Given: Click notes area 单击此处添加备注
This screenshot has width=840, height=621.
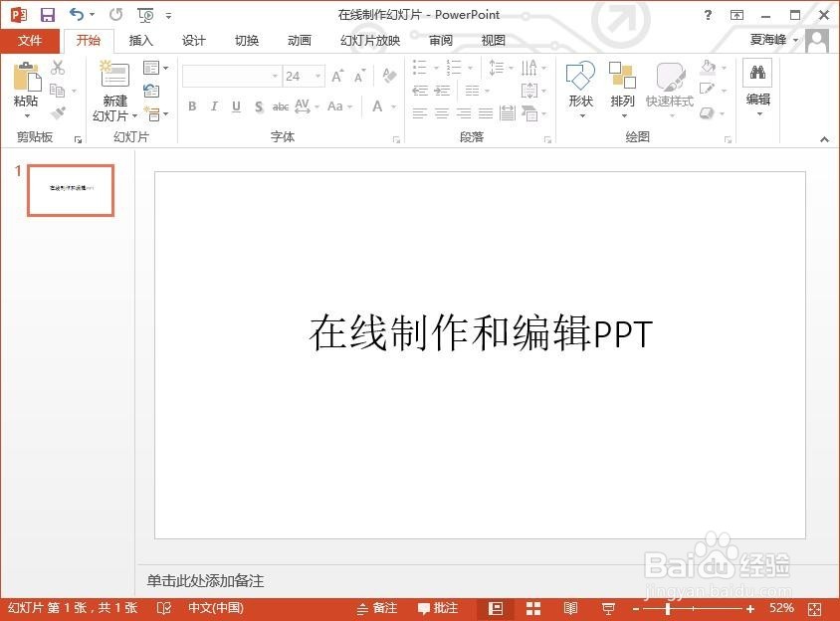Looking at the screenshot, I should tap(205, 581).
